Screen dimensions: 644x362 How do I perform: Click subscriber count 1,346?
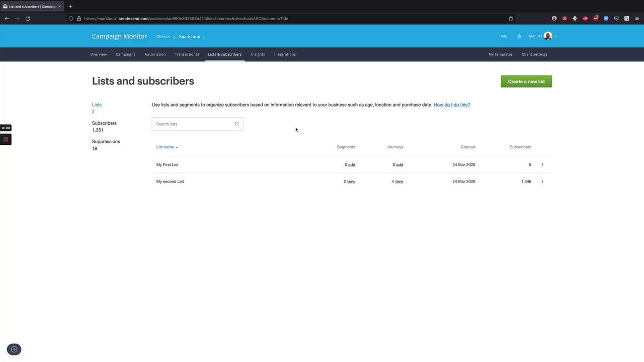point(526,182)
